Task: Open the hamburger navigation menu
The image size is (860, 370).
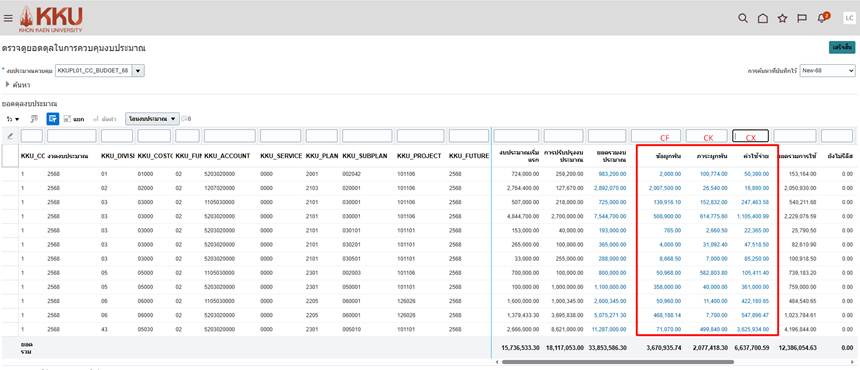Action: (8, 18)
